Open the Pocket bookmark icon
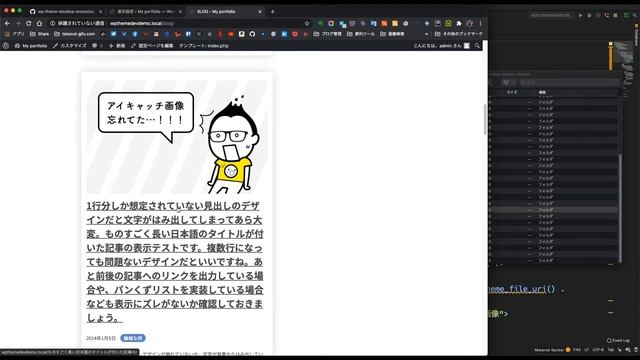Screen dimensions: 640x360 point(295,34)
